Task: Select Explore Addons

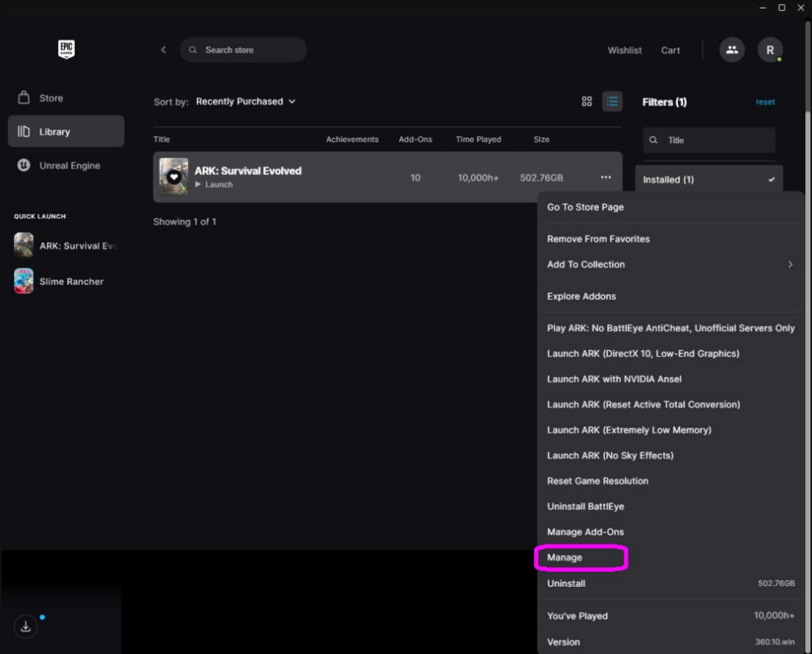Action: (x=670, y=296)
